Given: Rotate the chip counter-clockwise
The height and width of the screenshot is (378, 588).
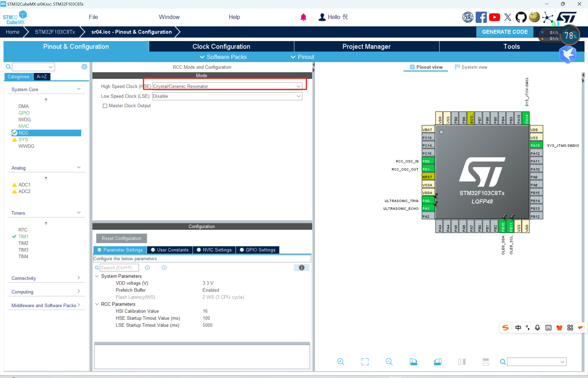Looking at the screenshot, I should (x=437, y=362).
